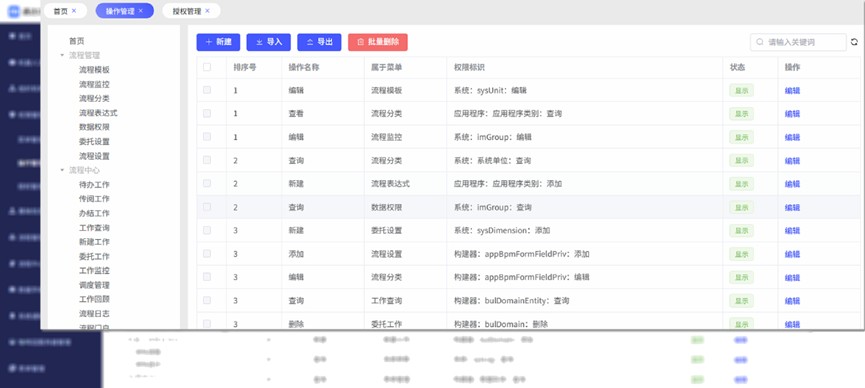The height and width of the screenshot is (388, 865).
Task: Open 传阅工作 in the left tree
Action: click(94, 199)
